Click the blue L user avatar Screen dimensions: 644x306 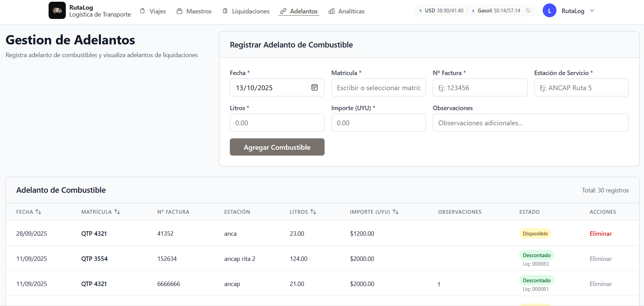click(550, 11)
